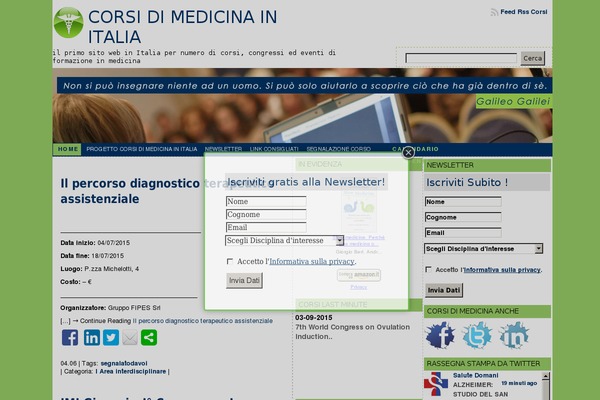
Task: Open Continue Reading Il percorso diagnostico terapeutico link
Action: click(202, 321)
